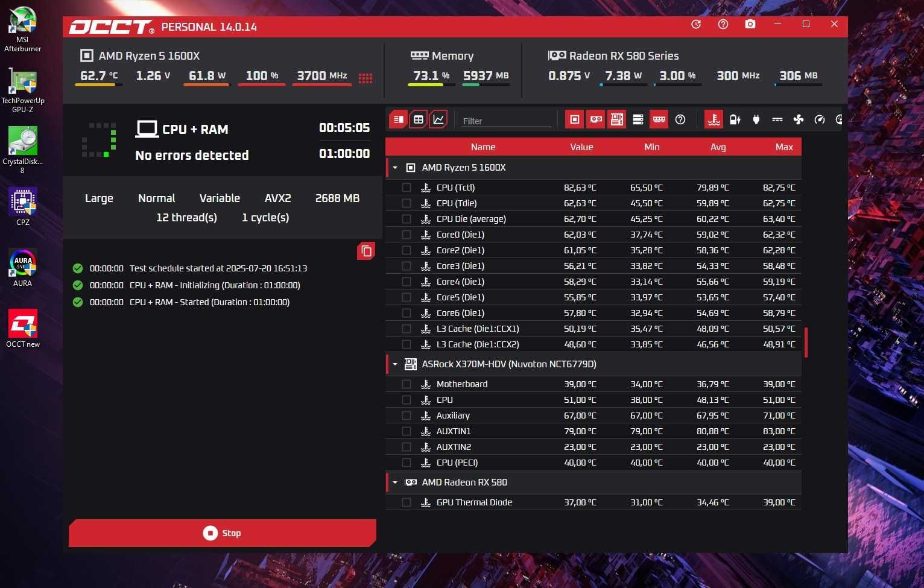Click the CPU usage 100 % bar
The image size is (924, 588).
coord(262,84)
